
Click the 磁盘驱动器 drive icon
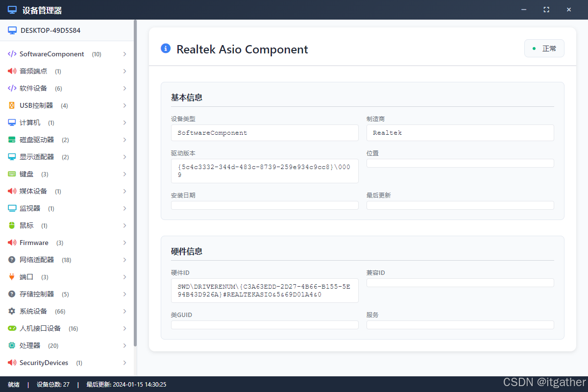click(12, 140)
